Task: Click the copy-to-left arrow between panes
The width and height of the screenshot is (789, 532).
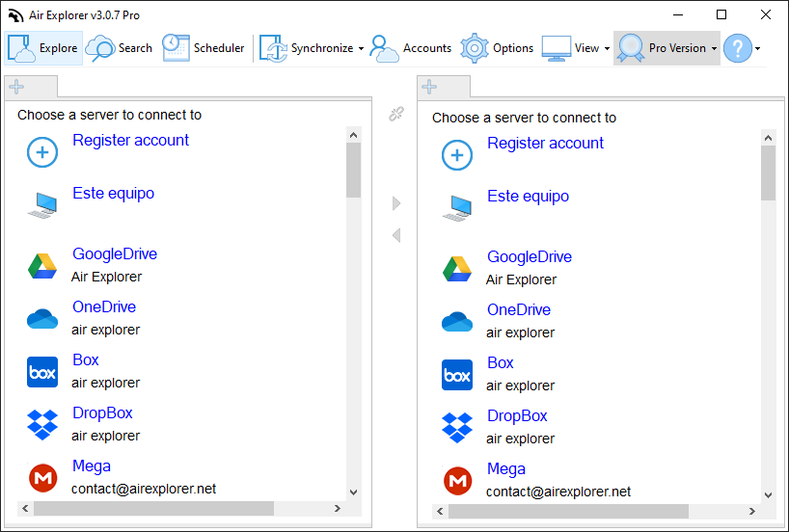Action: coord(396,235)
